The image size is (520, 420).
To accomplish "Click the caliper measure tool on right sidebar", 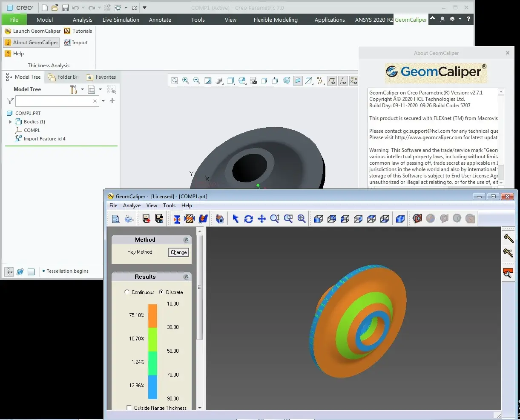I will click(508, 238).
